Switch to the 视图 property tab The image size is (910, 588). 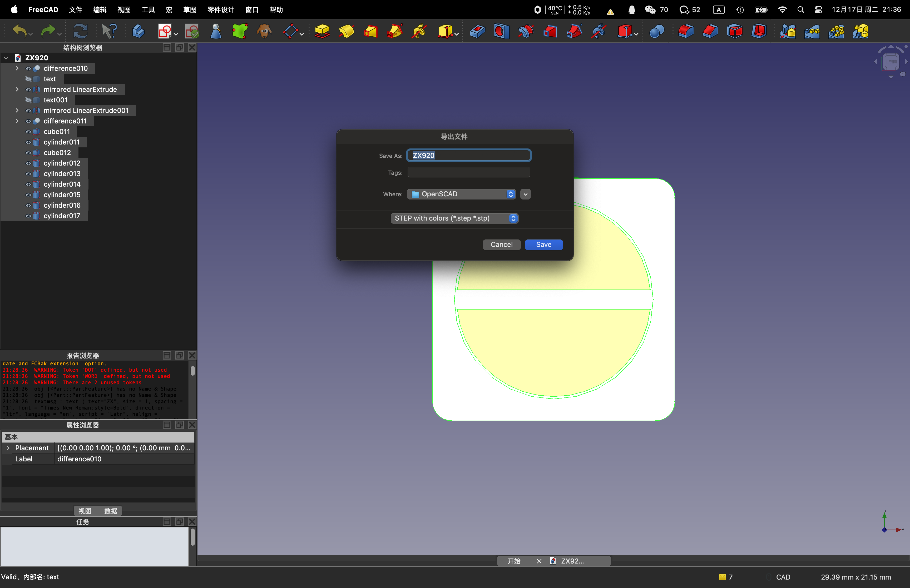(85, 511)
